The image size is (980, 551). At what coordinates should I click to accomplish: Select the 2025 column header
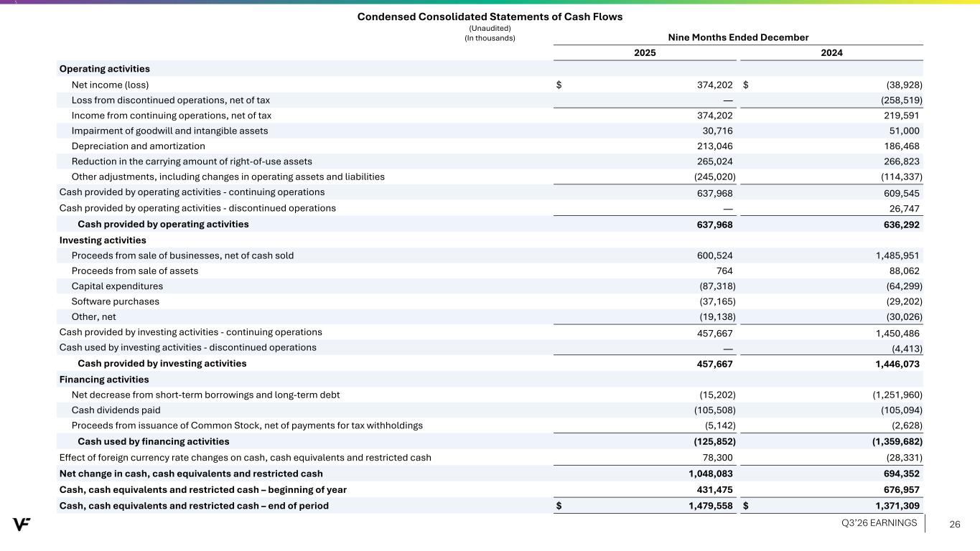coord(644,53)
